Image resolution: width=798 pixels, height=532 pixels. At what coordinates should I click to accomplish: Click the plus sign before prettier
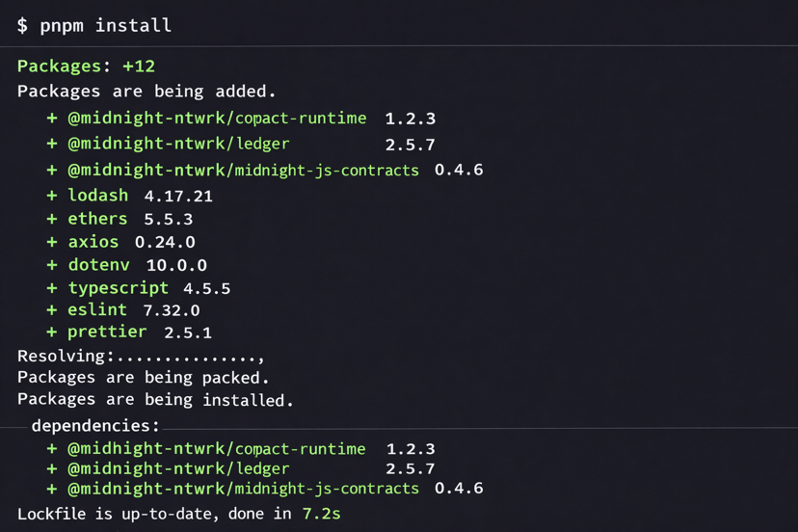pyautogui.click(x=52, y=332)
